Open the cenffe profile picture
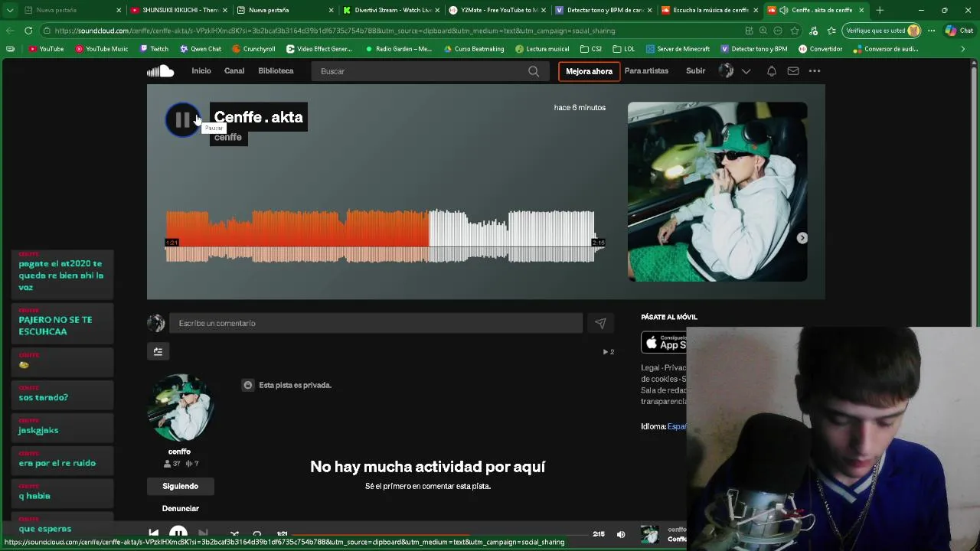Image resolution: width=980 pixels, height=551 pixels. (x=179, y=408)
